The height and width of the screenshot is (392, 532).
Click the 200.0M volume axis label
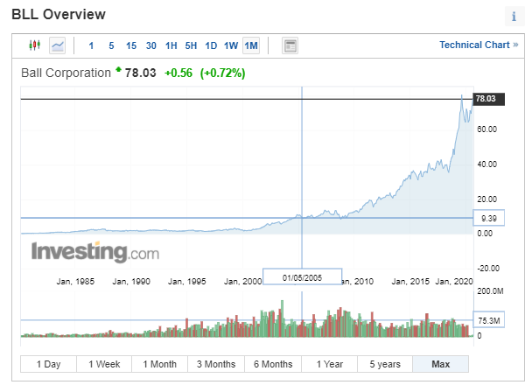490,291
